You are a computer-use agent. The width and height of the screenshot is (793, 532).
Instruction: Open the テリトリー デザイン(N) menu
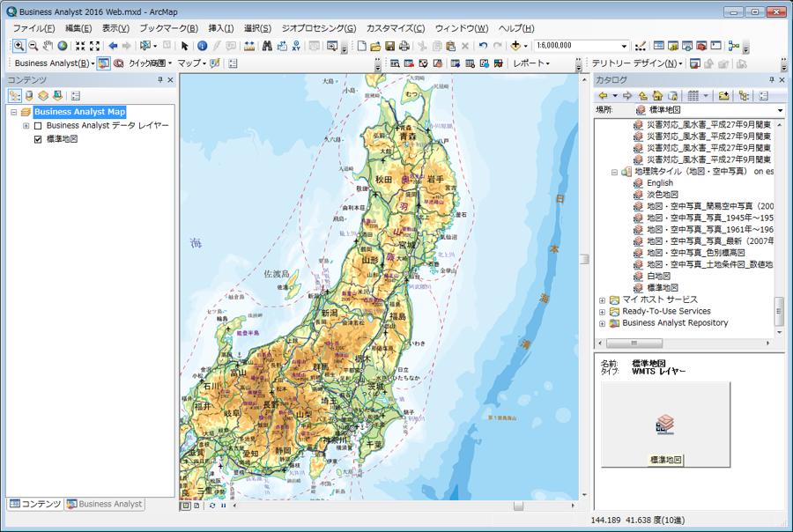click(637, 63)
